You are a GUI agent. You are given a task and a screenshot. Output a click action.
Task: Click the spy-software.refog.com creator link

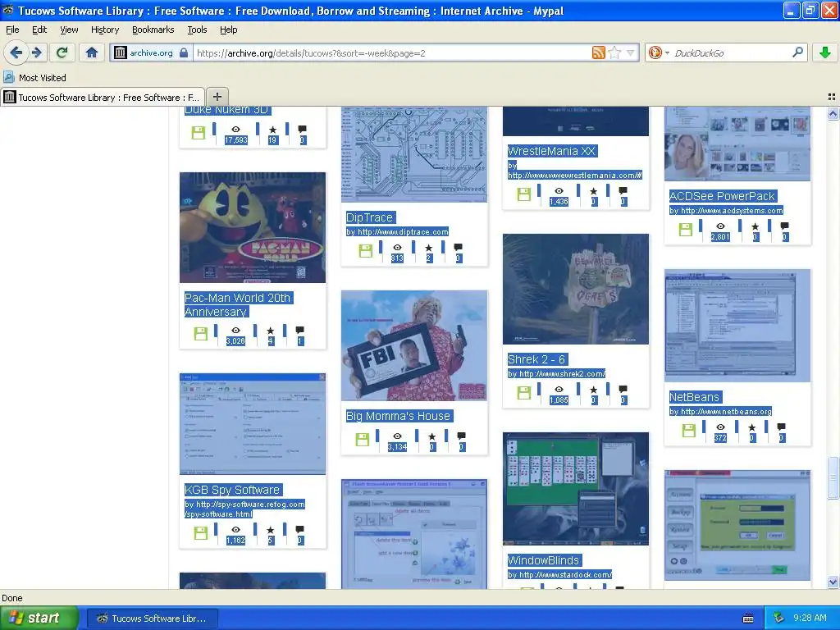244,509
